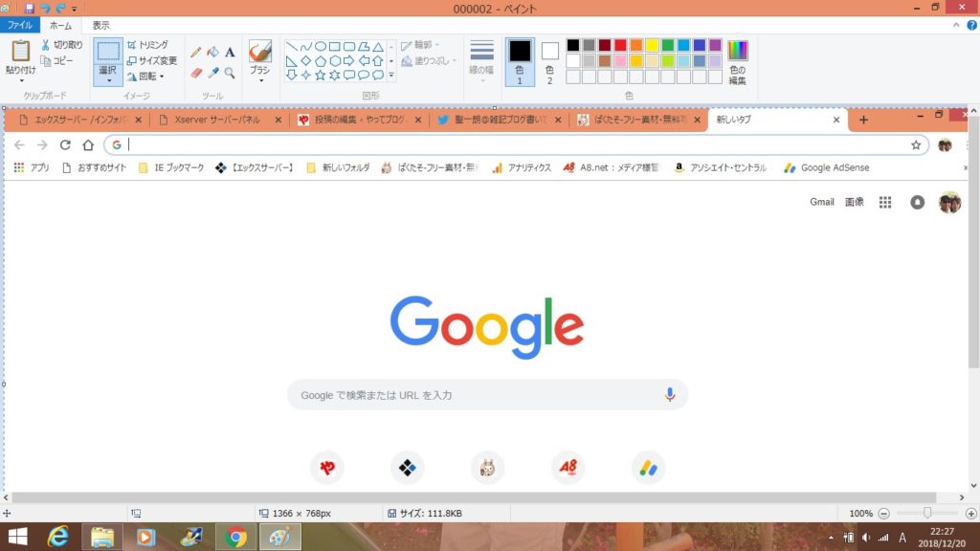This screenshot has width=980, height=551.
Task: Click the Cut (切り取り) button
Action: (62, 45)
